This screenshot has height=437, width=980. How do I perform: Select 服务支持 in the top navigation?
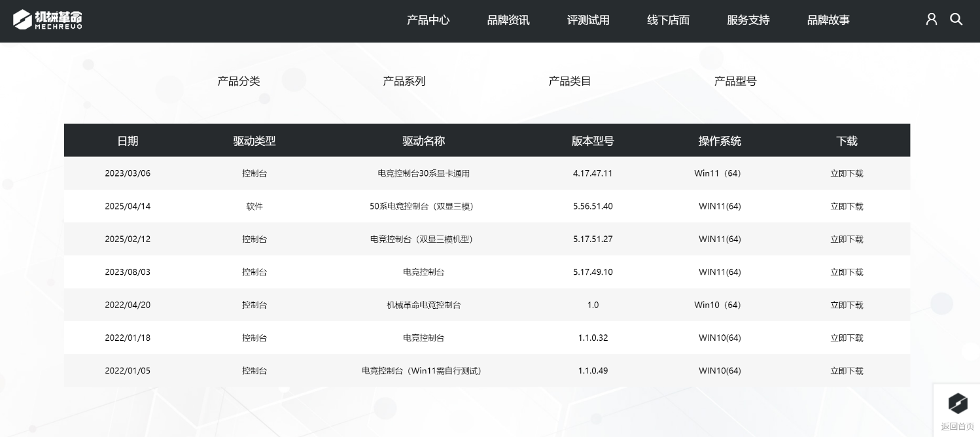tap(748, 20)
